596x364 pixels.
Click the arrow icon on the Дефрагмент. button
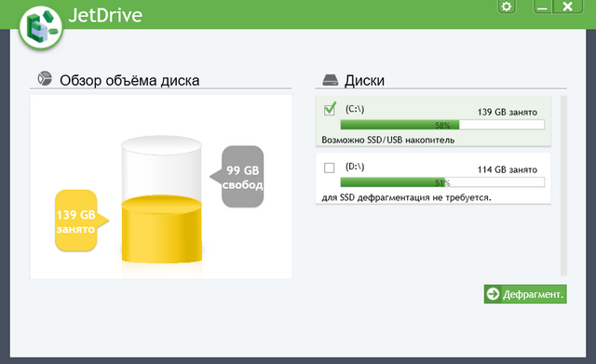point(493,293)
